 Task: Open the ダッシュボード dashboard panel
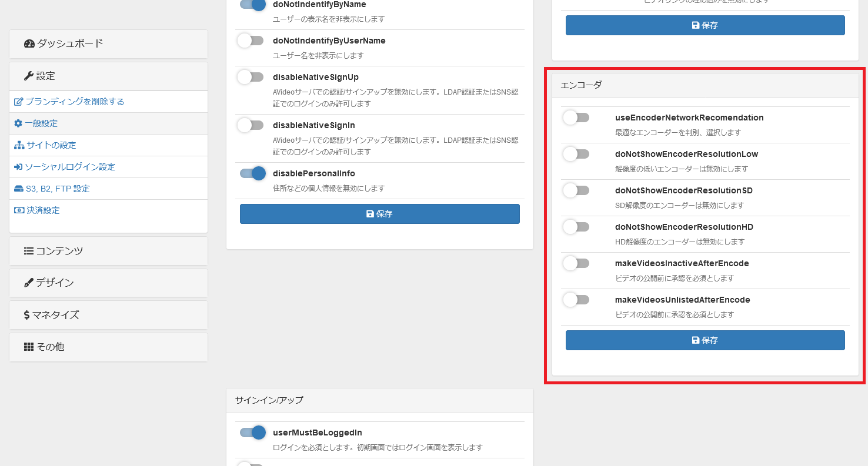click(x=108, y=43)
